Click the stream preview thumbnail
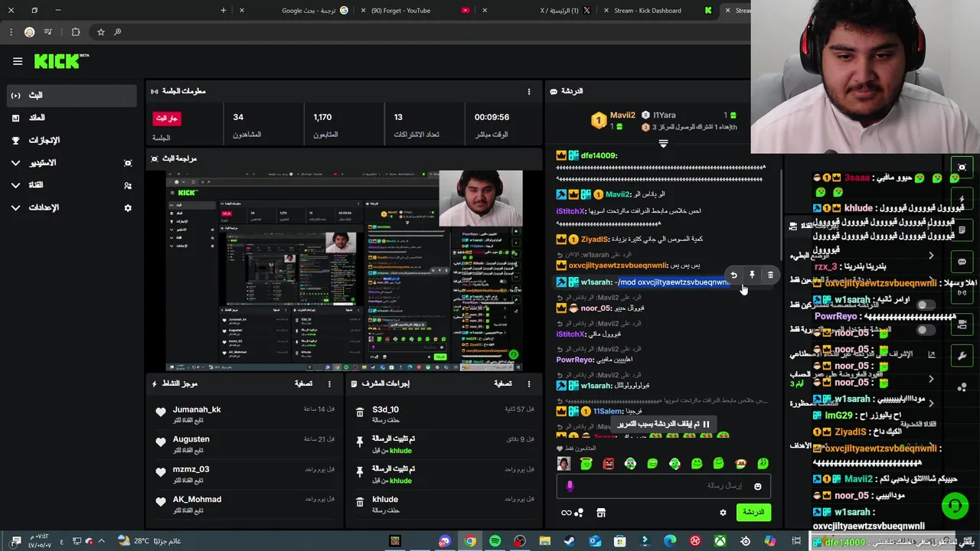 [x=345, y=270]
